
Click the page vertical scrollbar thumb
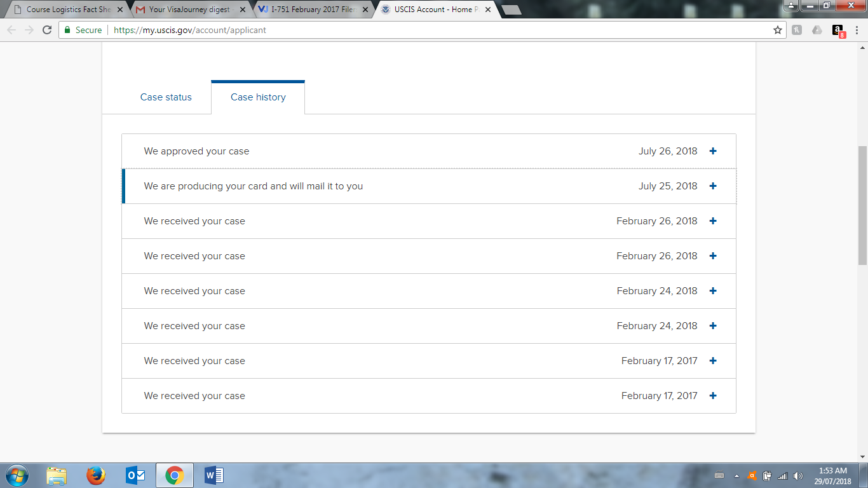tap(862, 205)
